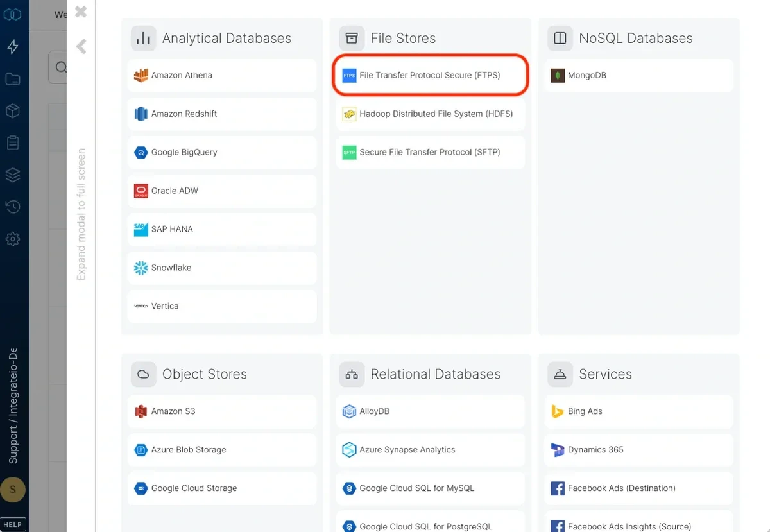Open the package box sidebar icon

tap(13, 111)
